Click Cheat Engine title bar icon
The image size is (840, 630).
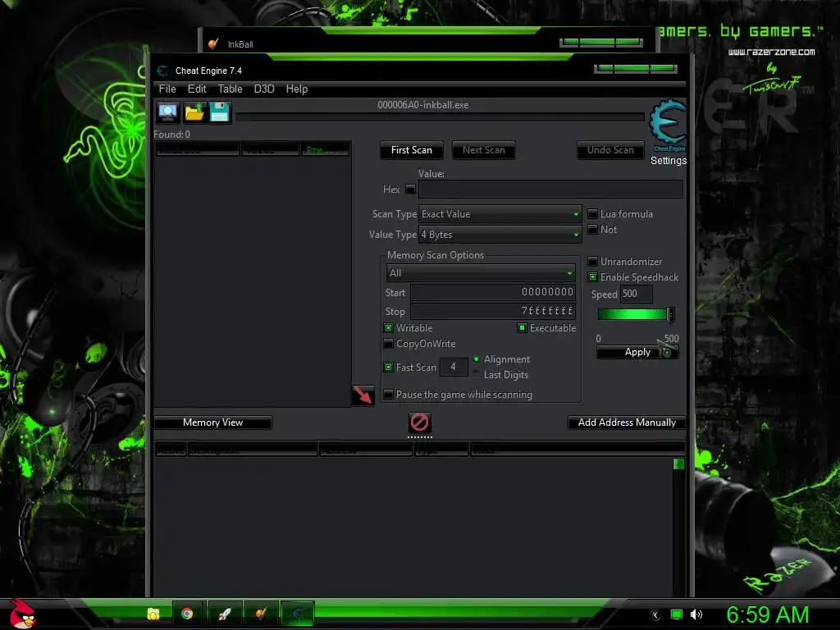[162, 71]
